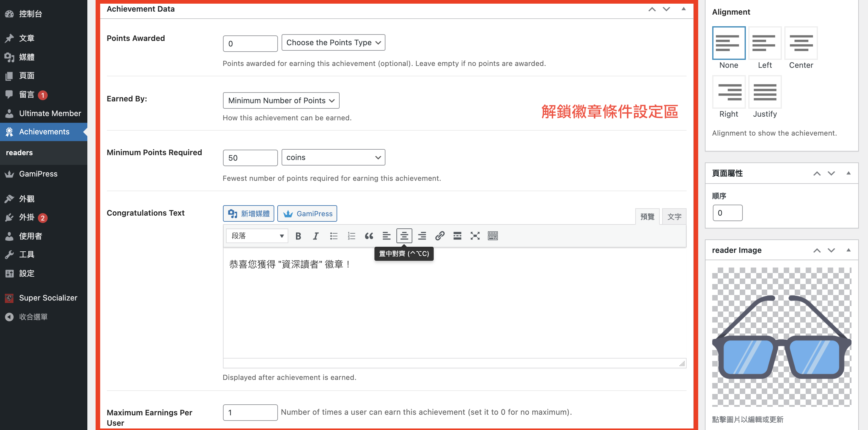Focus Maximum Earnings Per User field
This screenshot has width=868, height=430.
point(250,413)
